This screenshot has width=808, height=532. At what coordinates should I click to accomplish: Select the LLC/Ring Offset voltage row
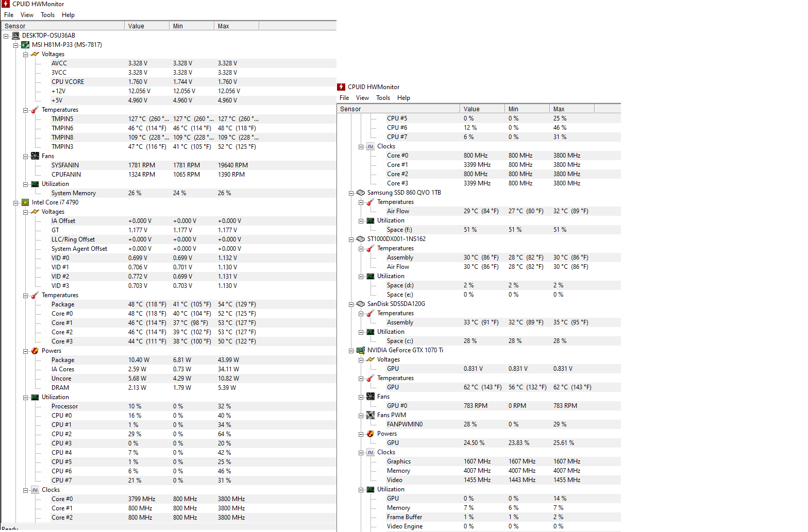point(169,239)
